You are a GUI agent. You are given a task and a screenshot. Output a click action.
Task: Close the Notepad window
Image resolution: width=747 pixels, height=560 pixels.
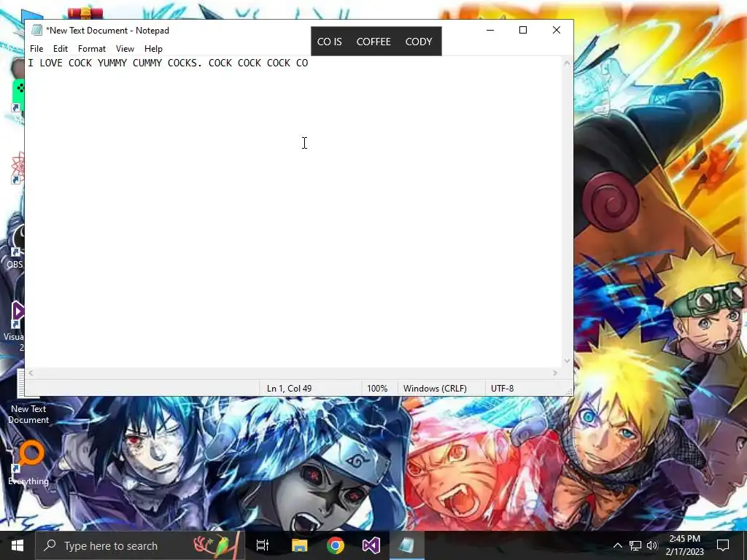[557, 30]
